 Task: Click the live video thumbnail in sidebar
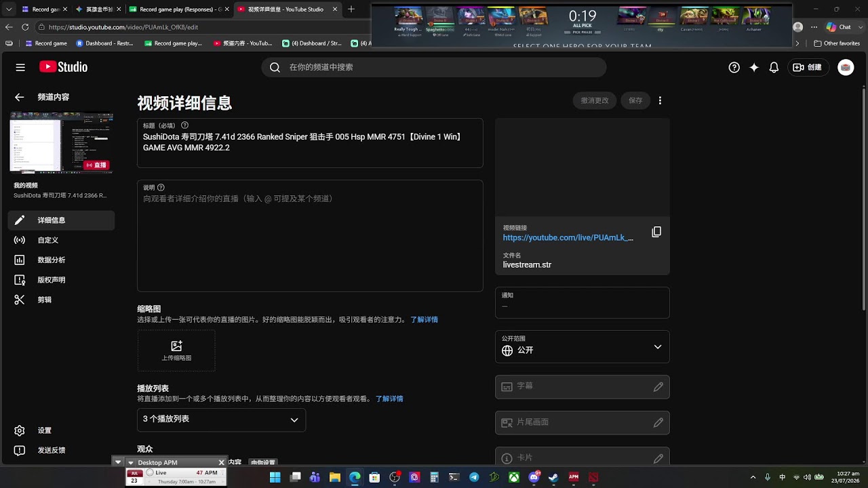tap(61, 143)
